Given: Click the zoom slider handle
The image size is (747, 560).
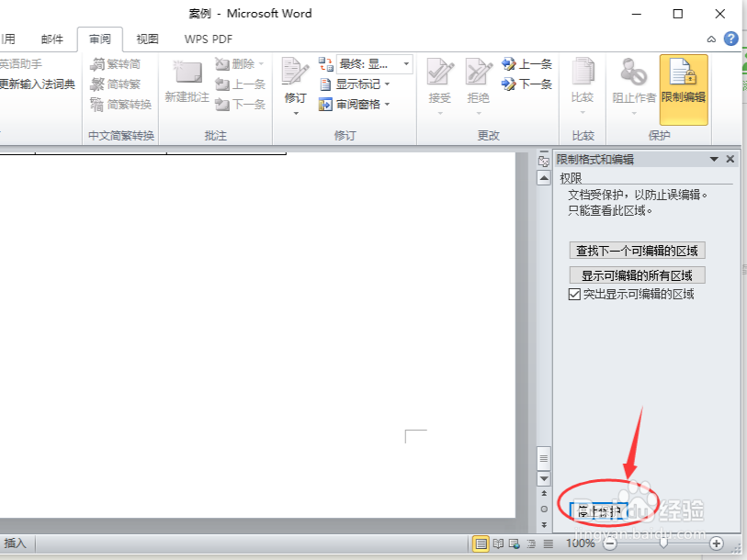Looking at the screenshot, I should pos(663,543).
